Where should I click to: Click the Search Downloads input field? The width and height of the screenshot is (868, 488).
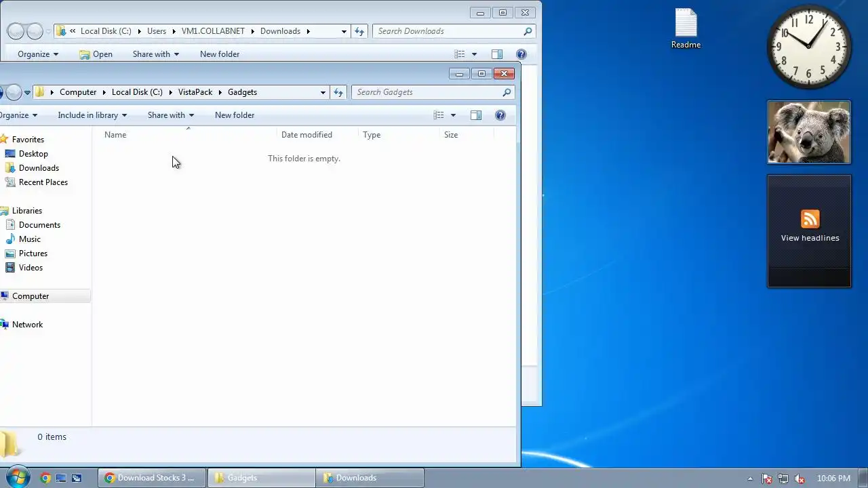click(x=448, y=31)
